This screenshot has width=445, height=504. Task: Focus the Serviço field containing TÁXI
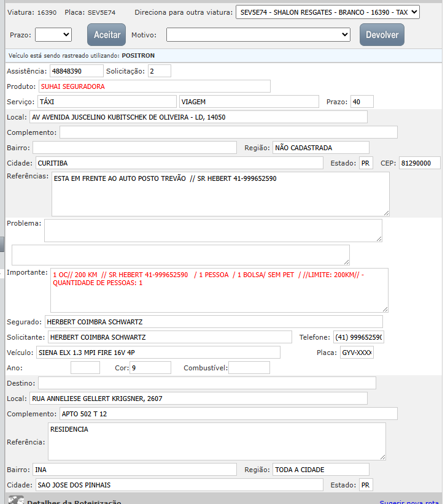(x=106, y=102)
